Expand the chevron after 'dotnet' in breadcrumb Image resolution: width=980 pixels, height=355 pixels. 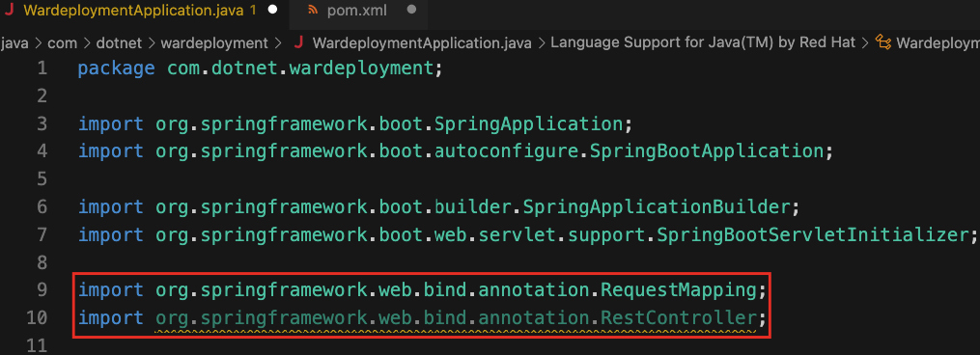[152, 43]
